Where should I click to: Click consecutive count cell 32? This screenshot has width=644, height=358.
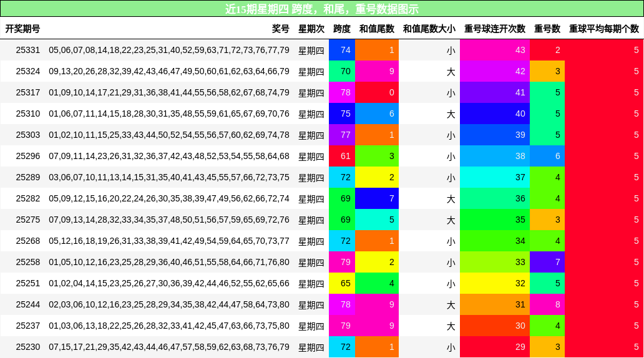pyautogui.click(x=495, y=283)
